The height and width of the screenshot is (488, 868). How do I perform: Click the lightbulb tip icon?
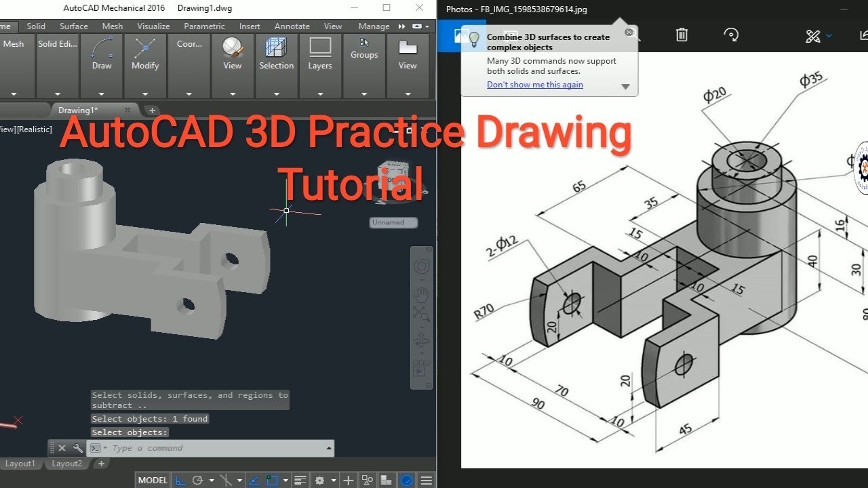(474, 39)
